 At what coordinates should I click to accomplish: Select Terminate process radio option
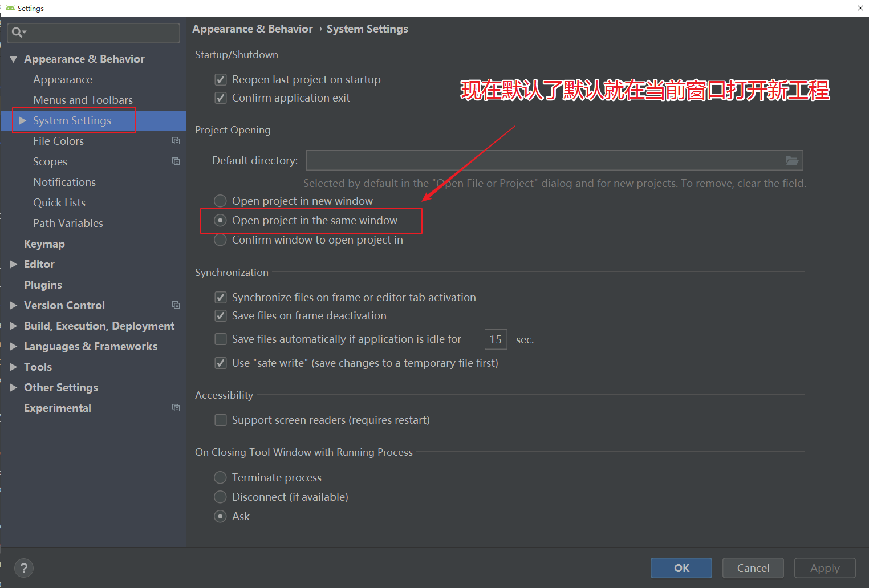click(x=220, y=477)
